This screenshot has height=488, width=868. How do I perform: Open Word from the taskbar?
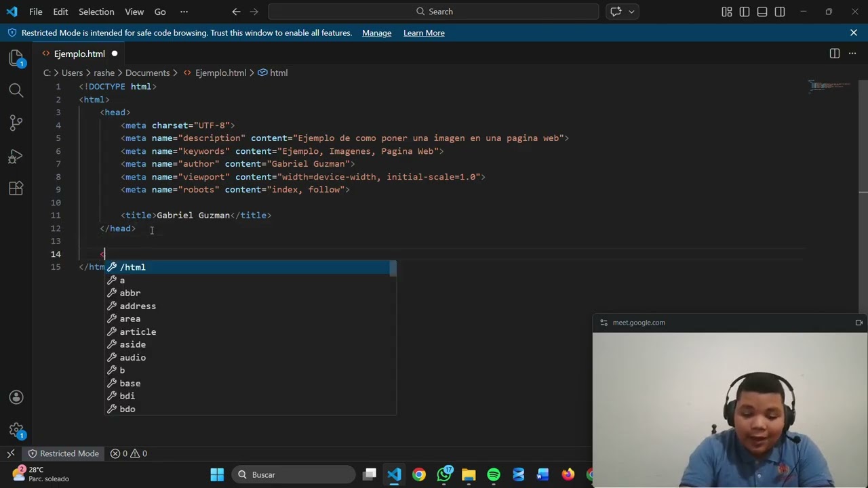coord(543,474)
